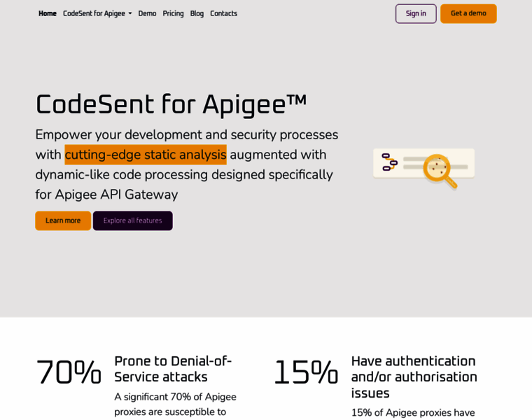Click the flow diagram icon in illustration
Screen dimensions: 532x420
pos(389,162)
